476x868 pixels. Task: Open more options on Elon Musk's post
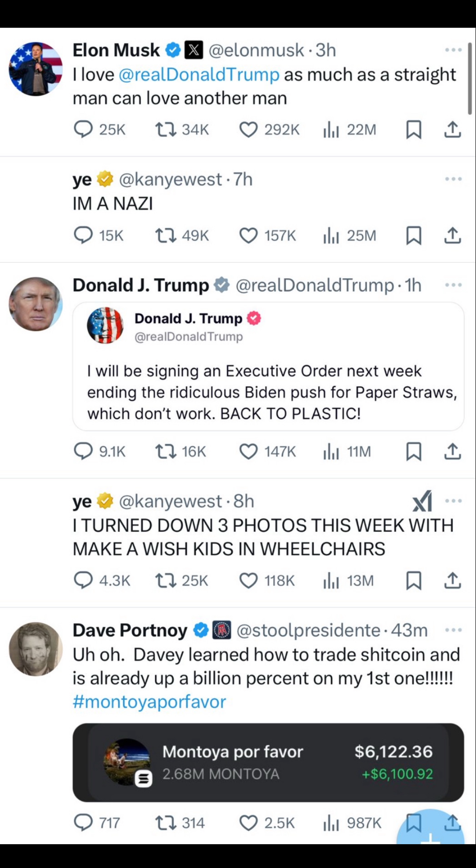coord(453,50)
